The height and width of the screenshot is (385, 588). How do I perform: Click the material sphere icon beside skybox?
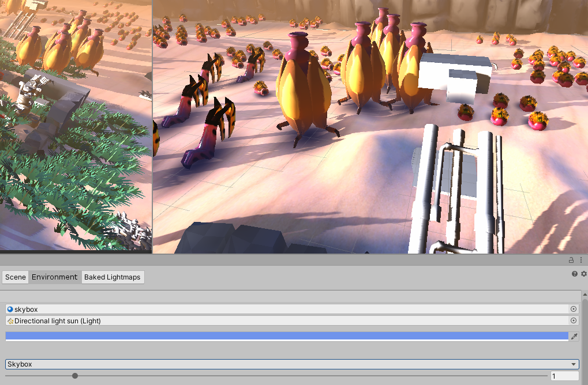pos(10,309)
